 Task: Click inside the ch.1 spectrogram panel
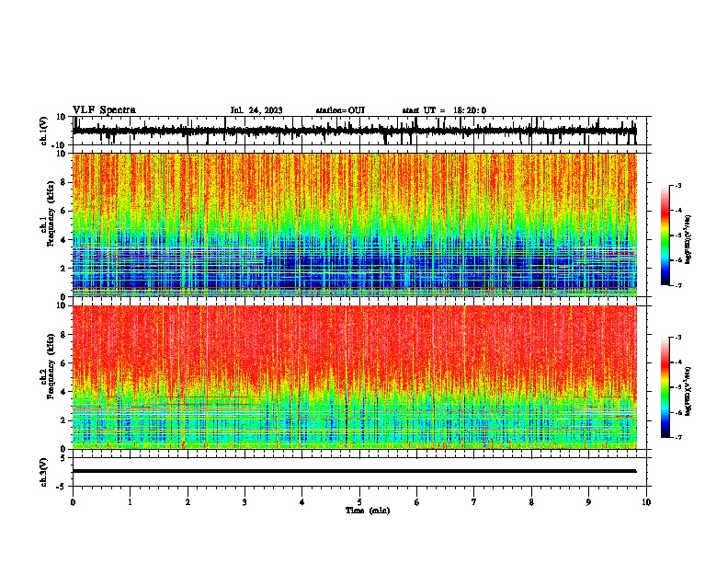tap(355, 224)
